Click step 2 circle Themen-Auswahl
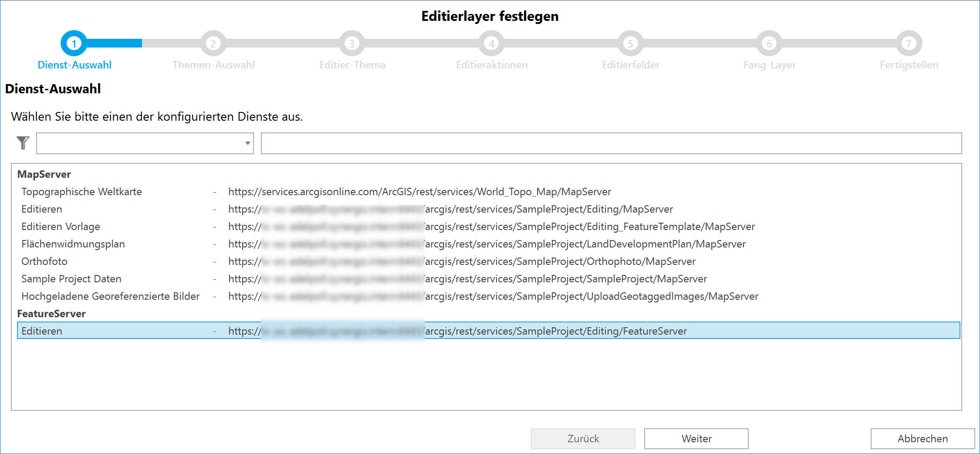Viewport: 980px width, 454px height. point(213,43)
